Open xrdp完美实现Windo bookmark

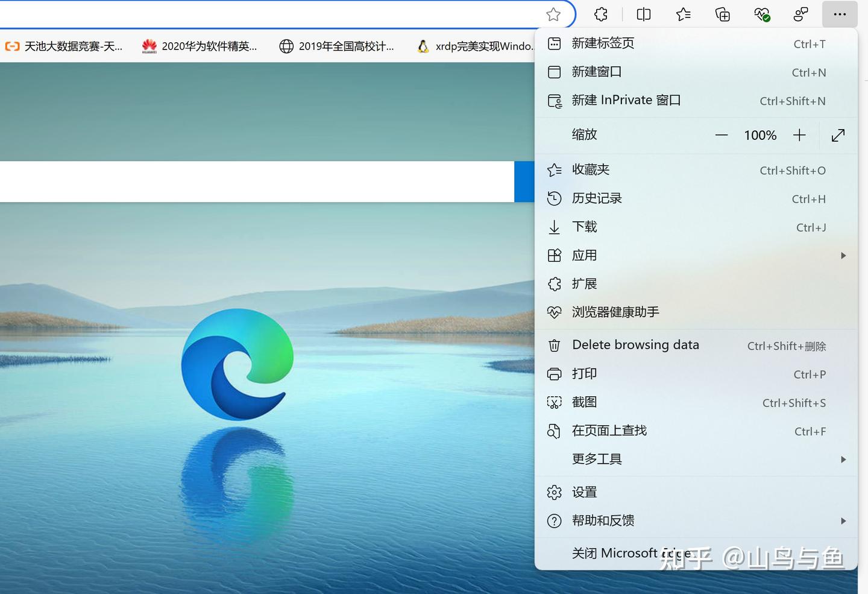pyautogui.click(x=475, y=46)
